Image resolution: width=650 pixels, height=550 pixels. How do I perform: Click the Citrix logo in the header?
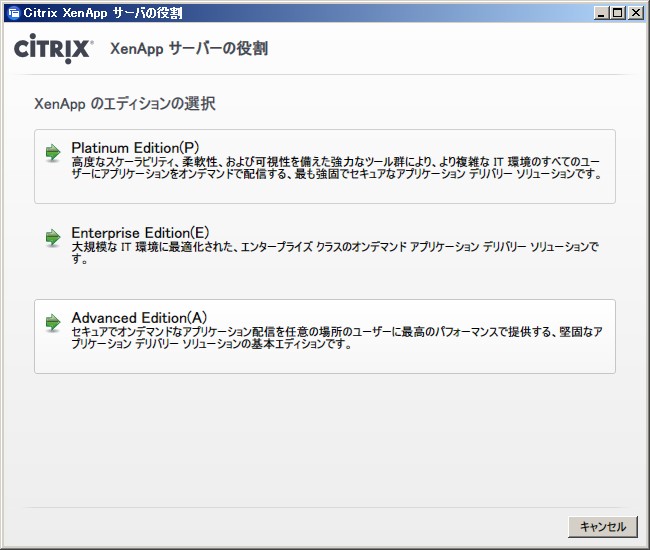coord(54,49)
